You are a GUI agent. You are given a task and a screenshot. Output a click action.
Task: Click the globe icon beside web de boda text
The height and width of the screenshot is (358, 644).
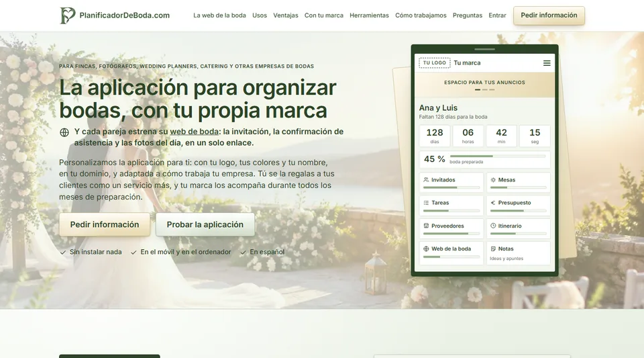(x=64, y=132)
